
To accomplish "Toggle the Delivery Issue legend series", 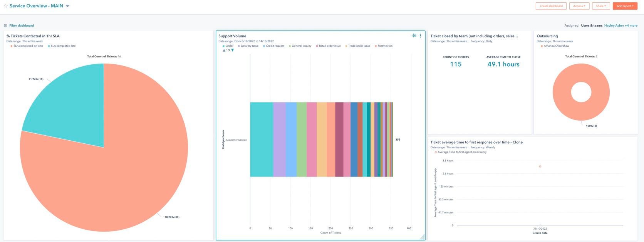I will 249,46.
